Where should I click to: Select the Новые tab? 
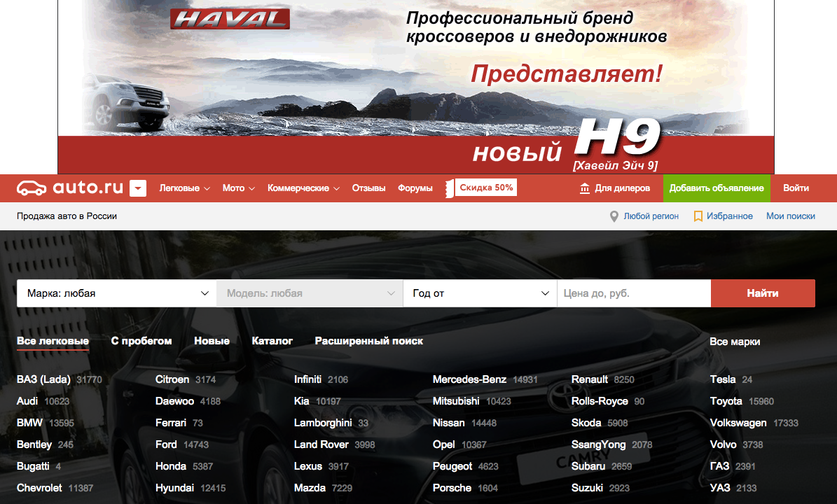pyautogui.click(x=212, y=341)
